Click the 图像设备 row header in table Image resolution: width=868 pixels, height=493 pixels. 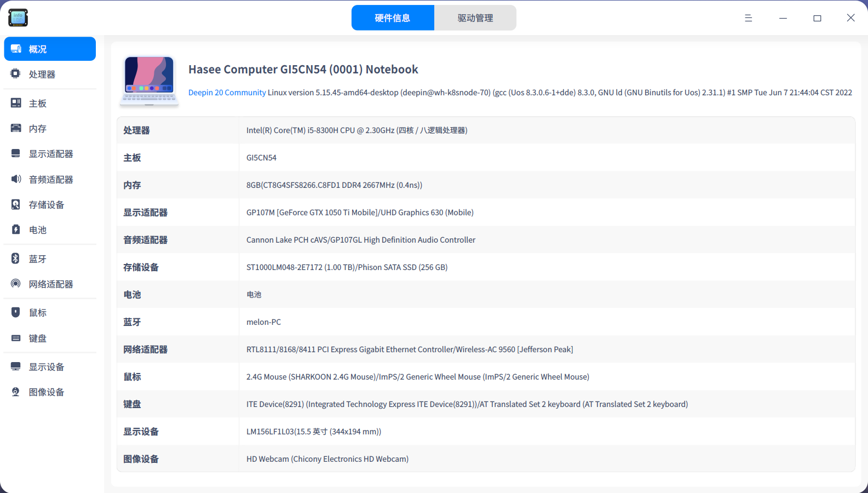coord(141,459)
